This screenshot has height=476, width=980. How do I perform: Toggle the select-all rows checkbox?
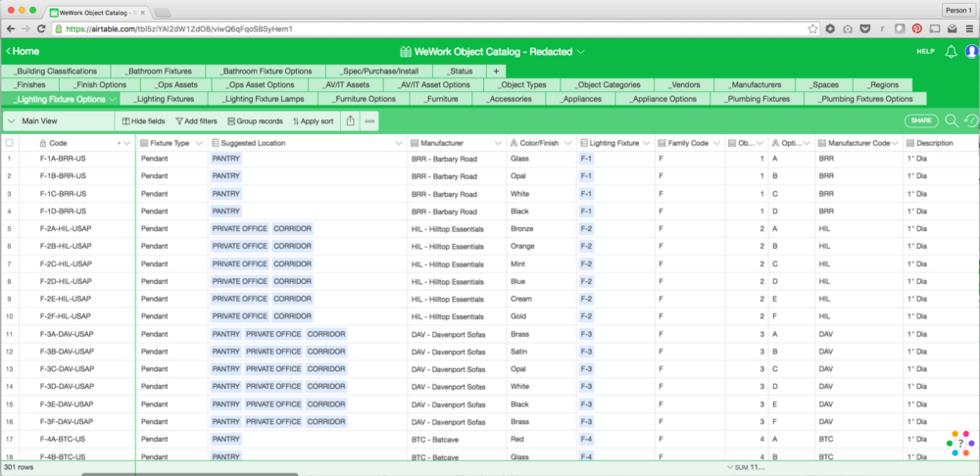coord(10,143)
